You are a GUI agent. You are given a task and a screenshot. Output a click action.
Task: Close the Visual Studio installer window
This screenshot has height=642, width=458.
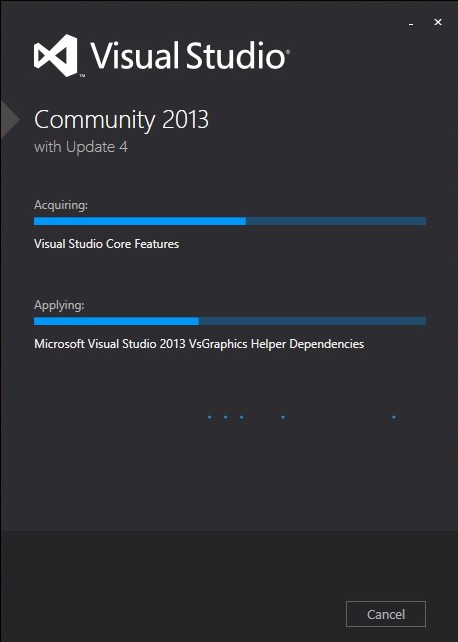point(438,22)
